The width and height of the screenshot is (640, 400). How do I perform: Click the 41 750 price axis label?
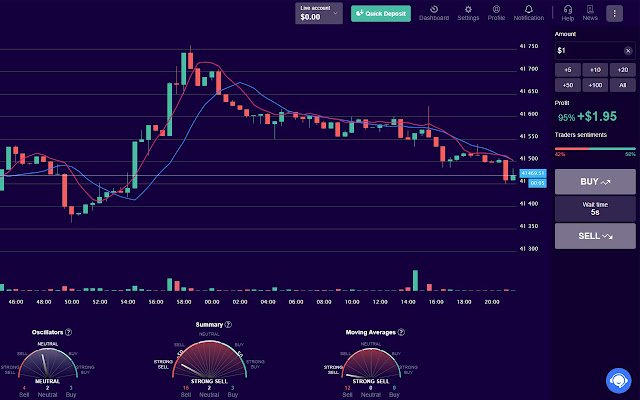click(529, 47)
